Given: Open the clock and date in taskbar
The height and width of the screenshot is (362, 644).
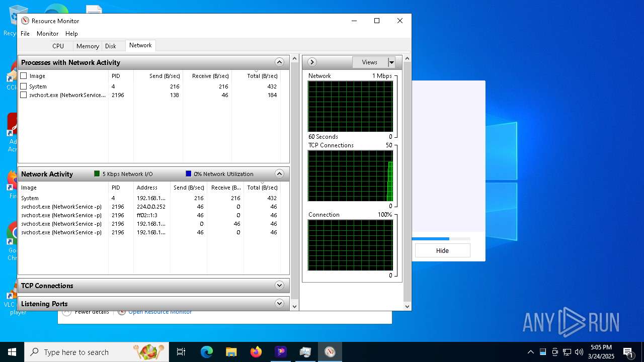Looking at the screenshot, I should [602, 352].
